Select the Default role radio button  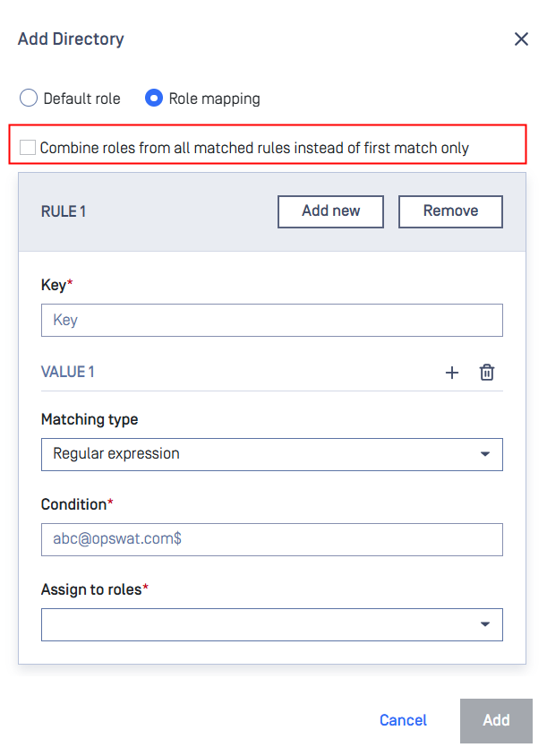click(29, 99)
